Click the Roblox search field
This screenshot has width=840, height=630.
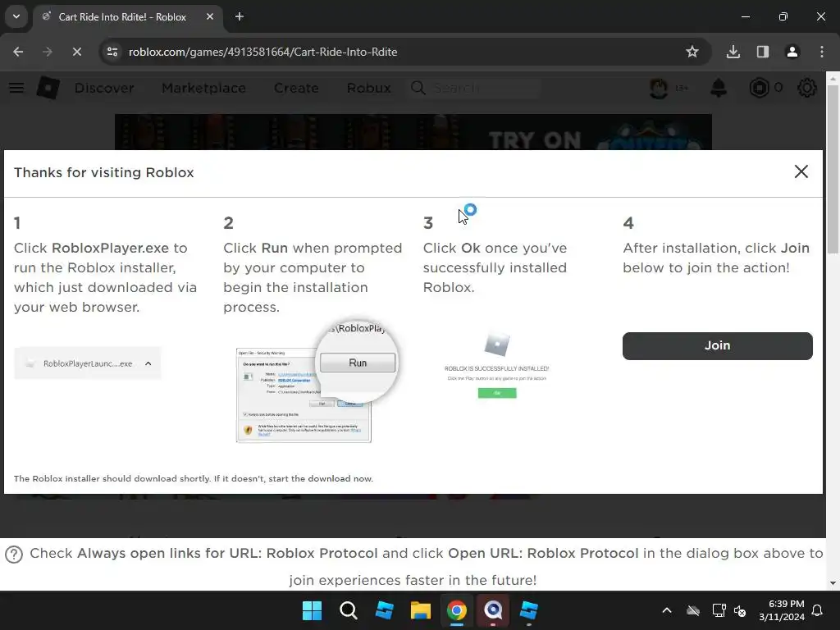click(475, 88)
